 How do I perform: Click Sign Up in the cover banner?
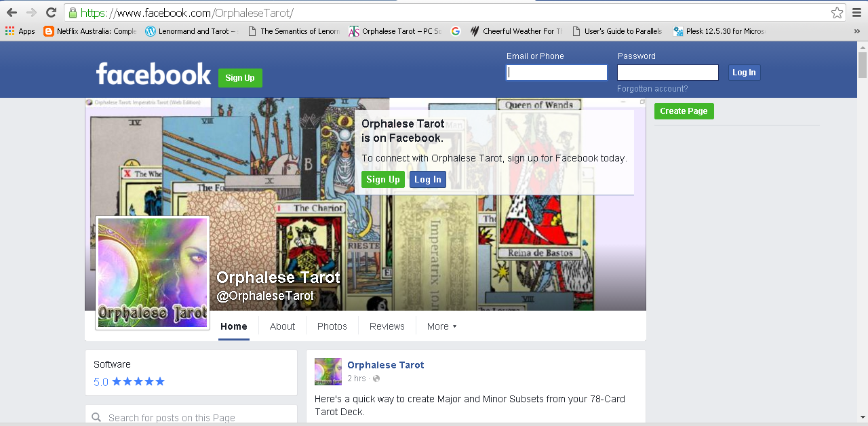point(383,180)
